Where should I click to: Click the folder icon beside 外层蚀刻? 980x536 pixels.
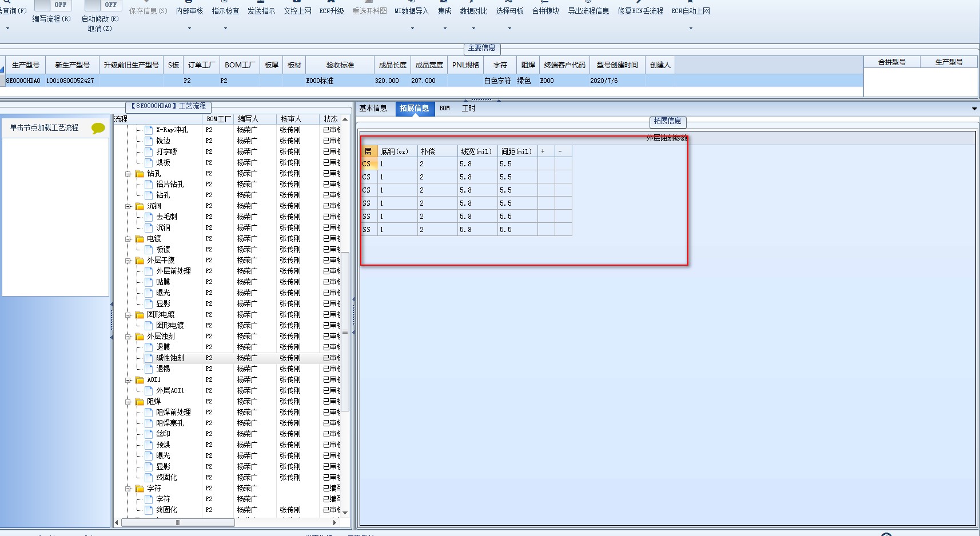point(140,336)
